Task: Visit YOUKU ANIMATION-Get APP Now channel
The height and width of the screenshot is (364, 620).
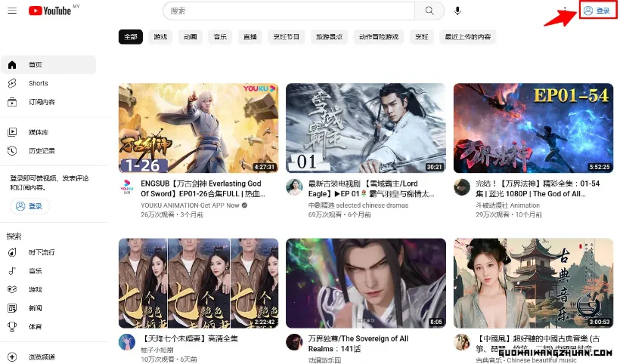Action: (x=191, y=205)
